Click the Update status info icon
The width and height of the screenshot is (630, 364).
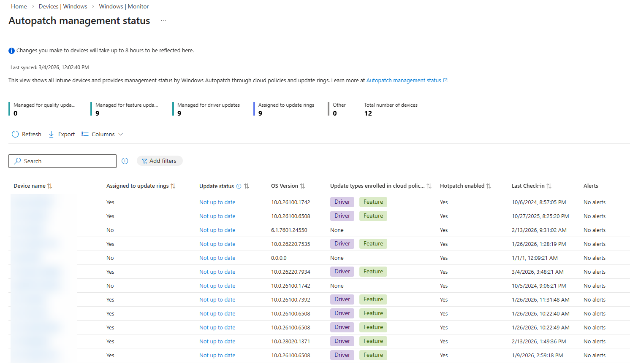[239, 186]
